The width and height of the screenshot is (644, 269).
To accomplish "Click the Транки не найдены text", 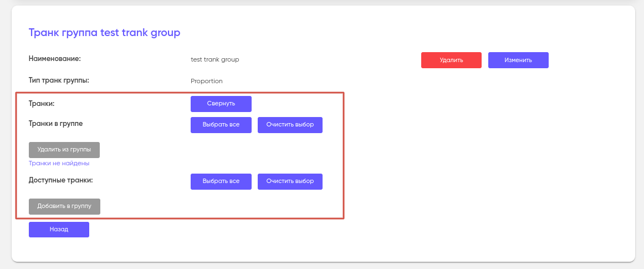I will point(59,164).
